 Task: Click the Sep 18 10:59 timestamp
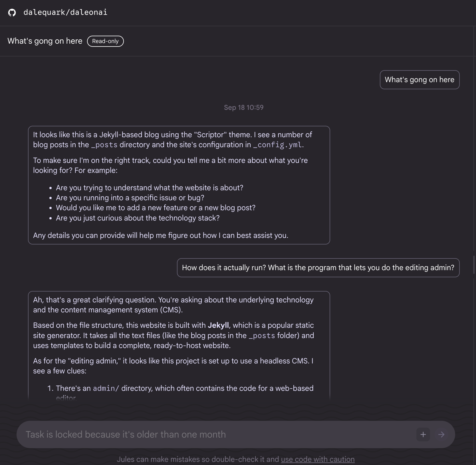pos(243,108)
